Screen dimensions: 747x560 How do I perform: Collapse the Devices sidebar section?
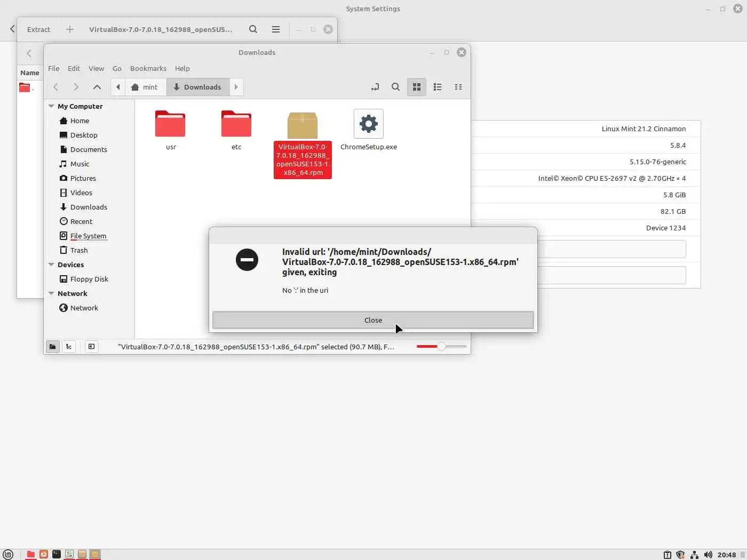(x=51, y=265)
